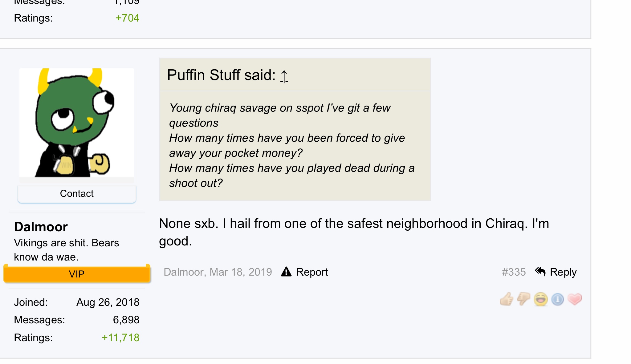Viewport: 631px width, 364px height.
Task: Open Dalmoor's green monster avatar
Action: click(x=76, y=123)
